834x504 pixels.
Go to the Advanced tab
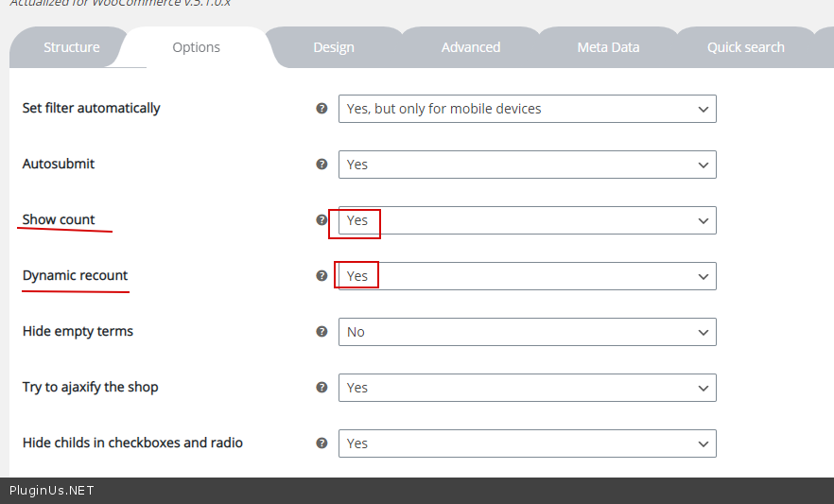pyautogui.click(x=471, y=47)
